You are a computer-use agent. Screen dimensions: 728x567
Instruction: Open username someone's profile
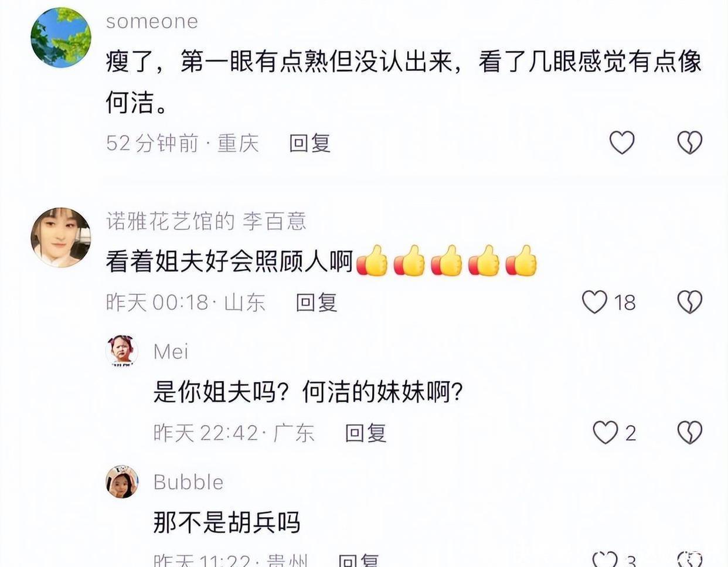tap(152, 22)
